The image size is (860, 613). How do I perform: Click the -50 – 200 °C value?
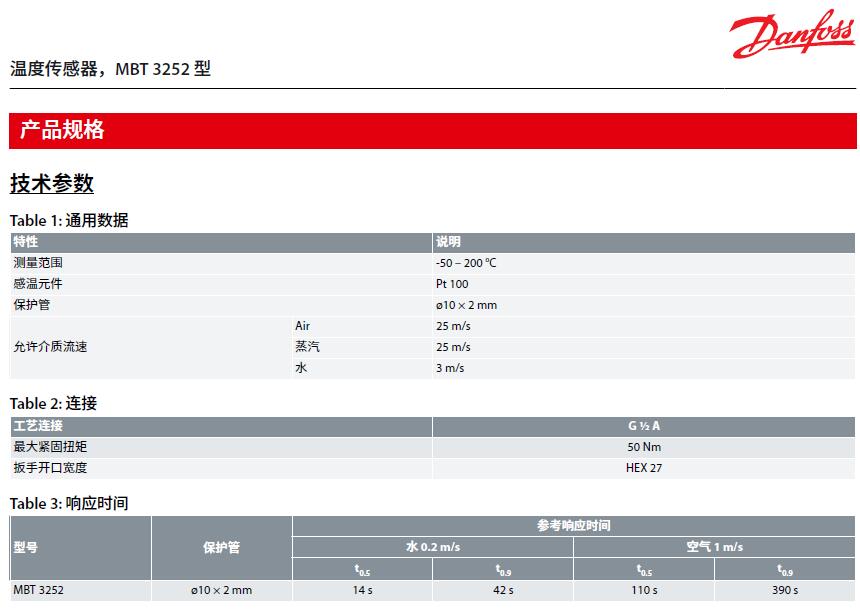[466, 263]
